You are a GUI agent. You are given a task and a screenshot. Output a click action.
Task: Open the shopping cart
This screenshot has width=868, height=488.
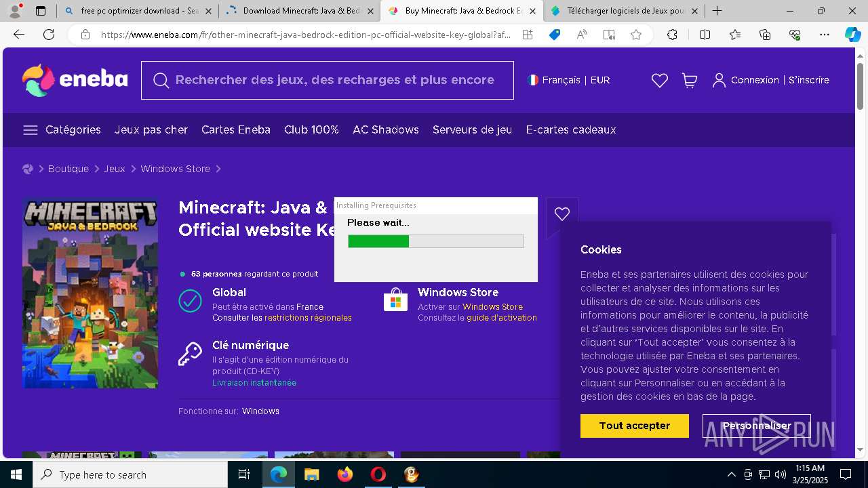690,81
